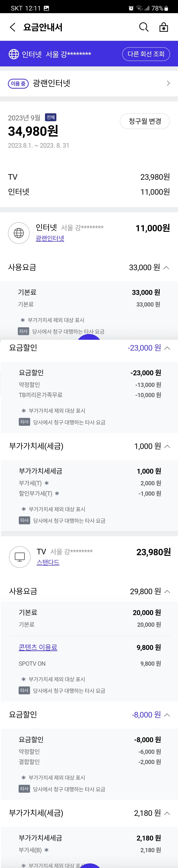Tap the TV monitor circle icon
This screenshot has height=868, width=178.
click(x=20, y=557)
